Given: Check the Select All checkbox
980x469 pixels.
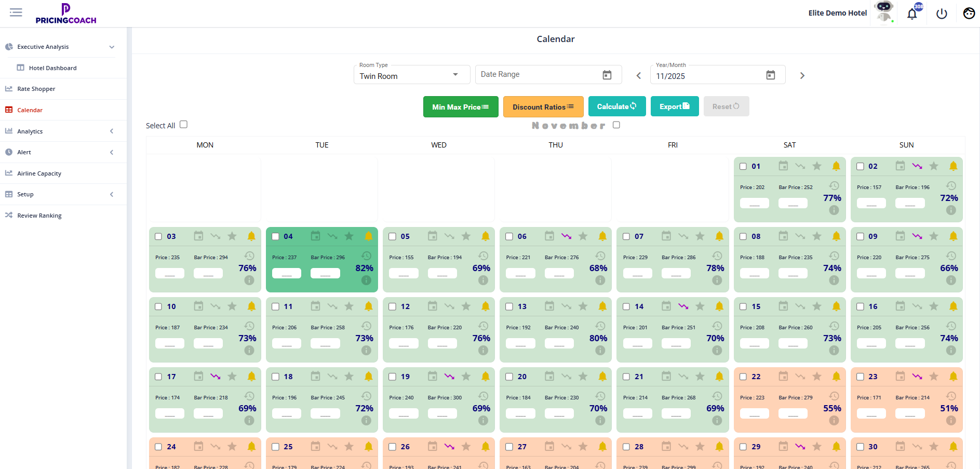Looking at the screenshot, I should coord(184,125).
